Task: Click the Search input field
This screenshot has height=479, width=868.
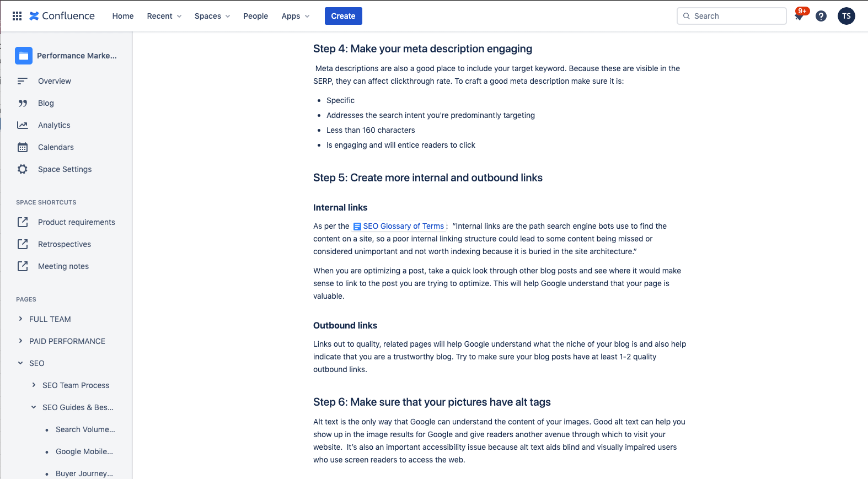Action: click(x=731, y=16)
